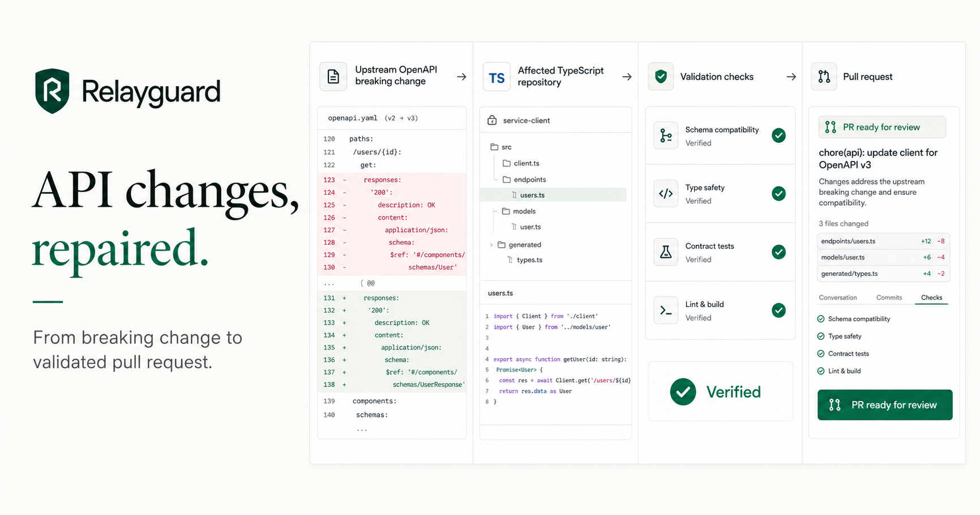980x515 pixels.
Task: Switch to the Commits tab
Action: click(x=889, y=297)
